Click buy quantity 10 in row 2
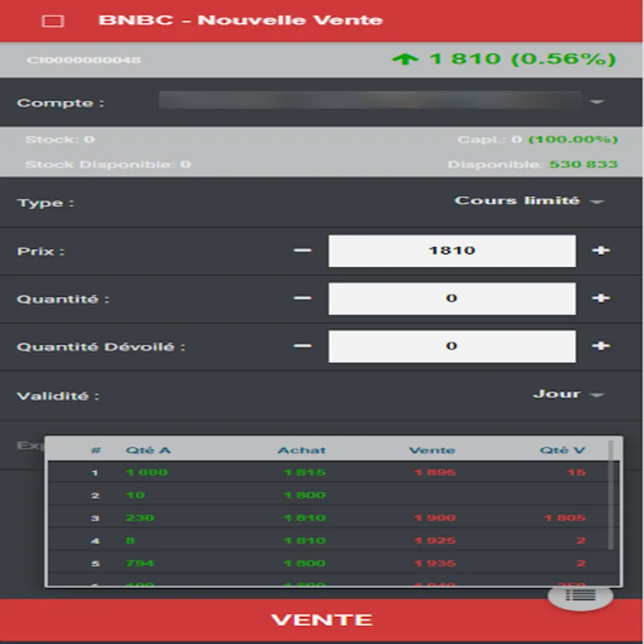 (x=135, y=495)
